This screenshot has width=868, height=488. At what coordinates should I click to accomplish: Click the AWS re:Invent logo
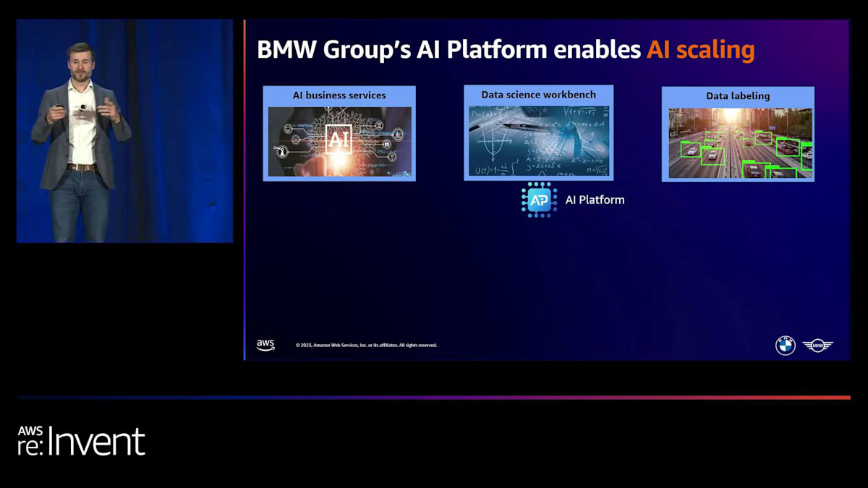[x=81, y=440]
